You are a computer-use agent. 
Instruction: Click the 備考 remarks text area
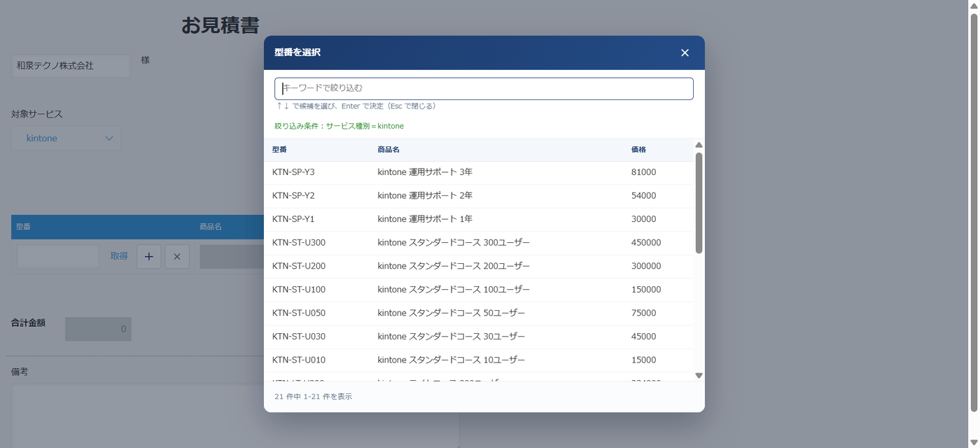tap(235, 416)
